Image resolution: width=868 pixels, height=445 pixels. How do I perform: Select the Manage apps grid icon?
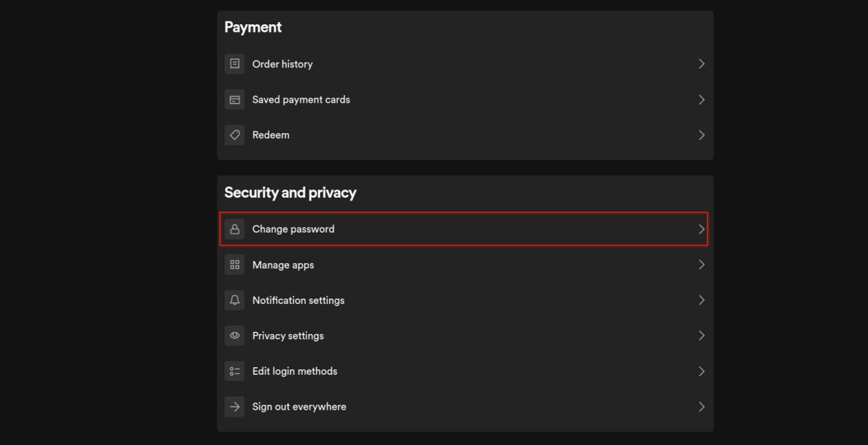coord(234,265)
